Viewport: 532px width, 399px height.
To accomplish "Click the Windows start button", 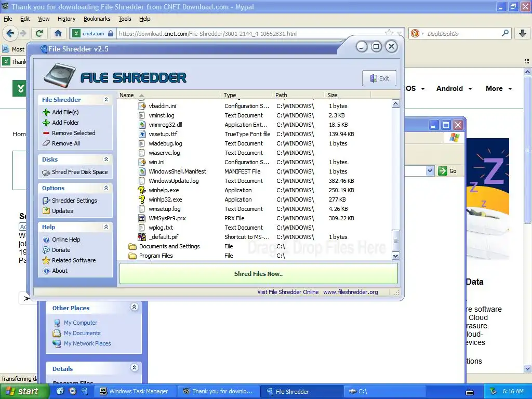I will [24, 391].
